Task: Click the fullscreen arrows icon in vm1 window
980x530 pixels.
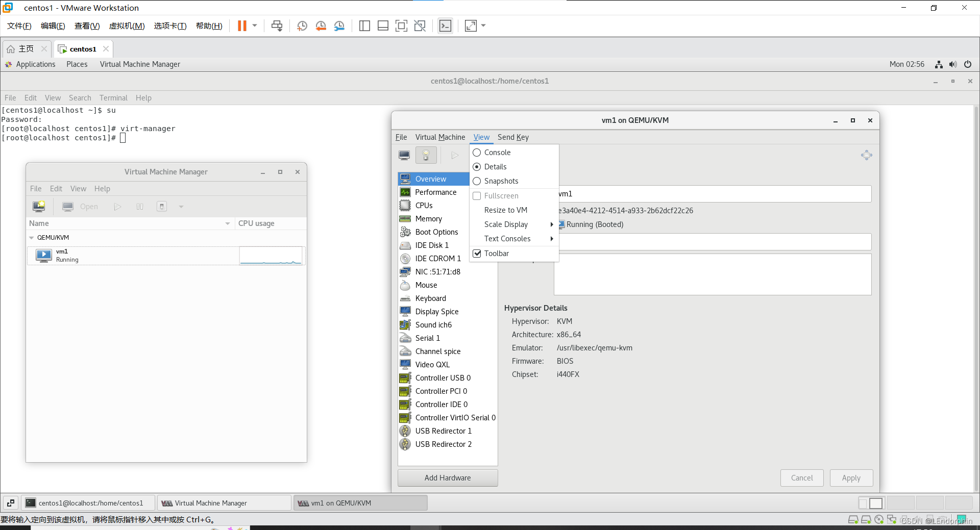Action: 866,155
